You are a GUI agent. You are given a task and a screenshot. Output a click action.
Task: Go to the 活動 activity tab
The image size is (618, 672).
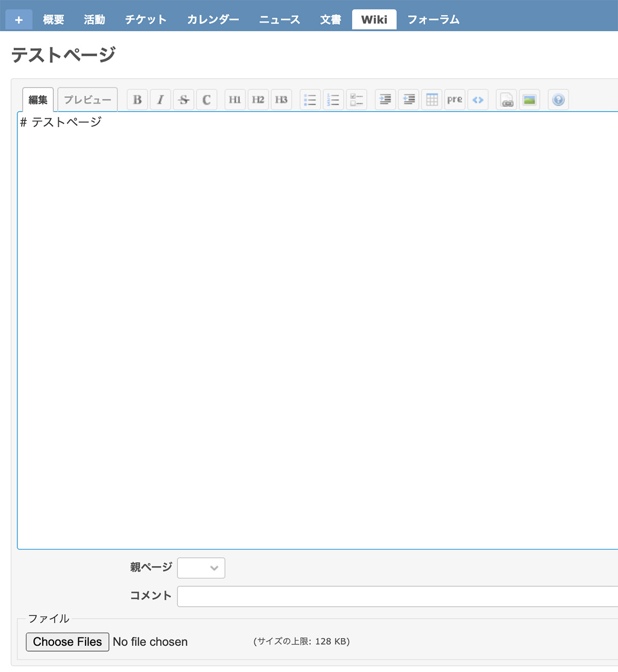95,20
